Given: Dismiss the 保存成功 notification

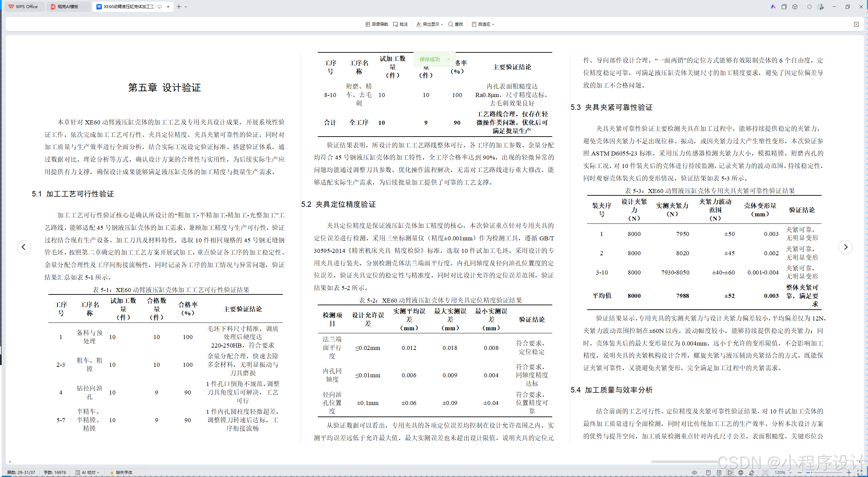Looking at the screenshot, I should pyautogui.click(x=448, y=59).
